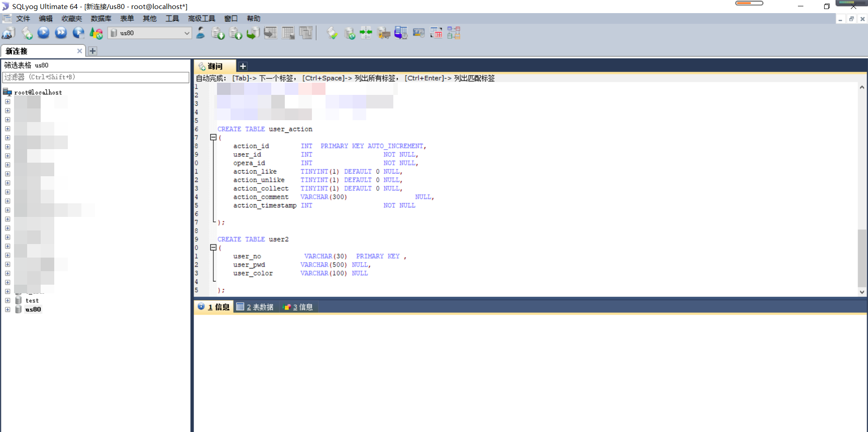868x432 pixels.
Task: Open the 编辑 menu
Action: 46,19
